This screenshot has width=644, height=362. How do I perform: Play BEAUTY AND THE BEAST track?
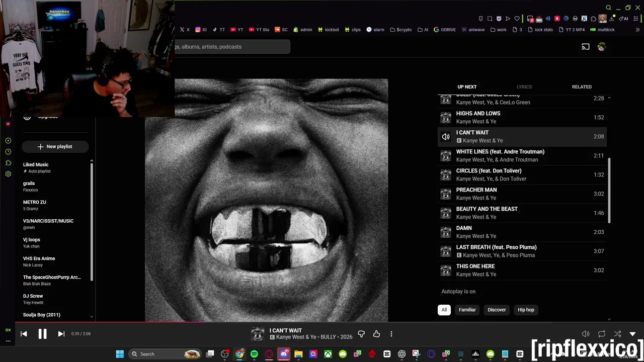(522, 213)
